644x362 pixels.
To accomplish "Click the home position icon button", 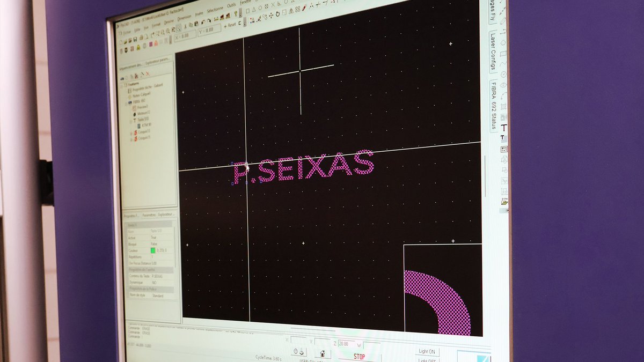I will pos(322,353).
